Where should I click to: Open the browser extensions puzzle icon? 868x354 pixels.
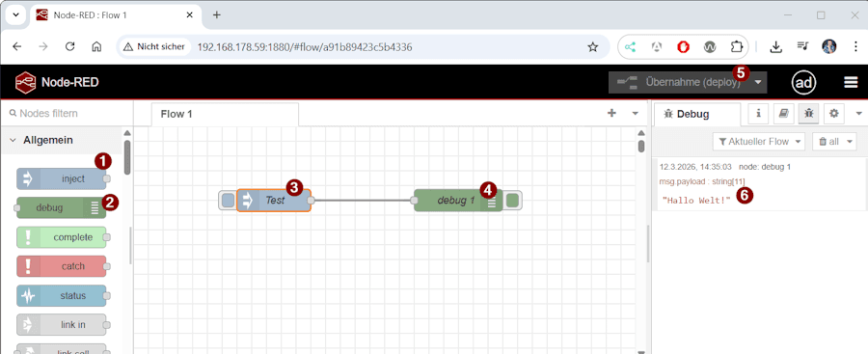(x=736, y=47)
